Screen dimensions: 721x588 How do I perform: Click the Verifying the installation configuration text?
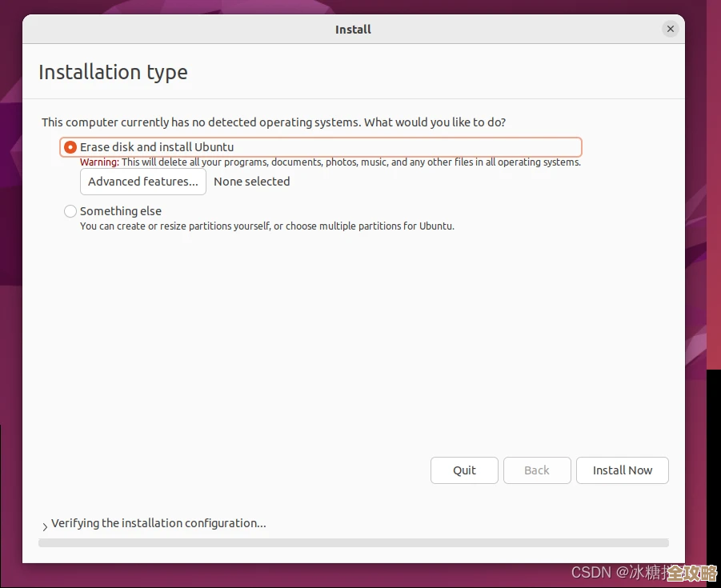coord(158,523)
